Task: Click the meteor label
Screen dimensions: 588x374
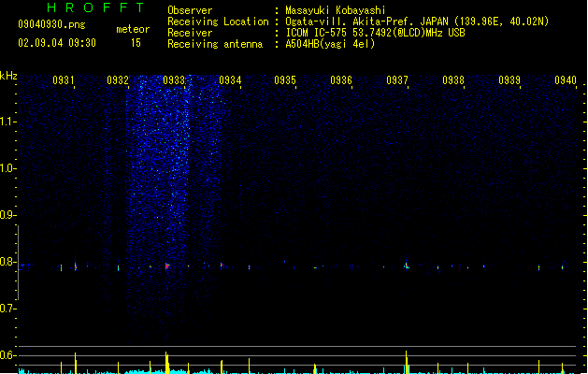Action: [133, 29]
